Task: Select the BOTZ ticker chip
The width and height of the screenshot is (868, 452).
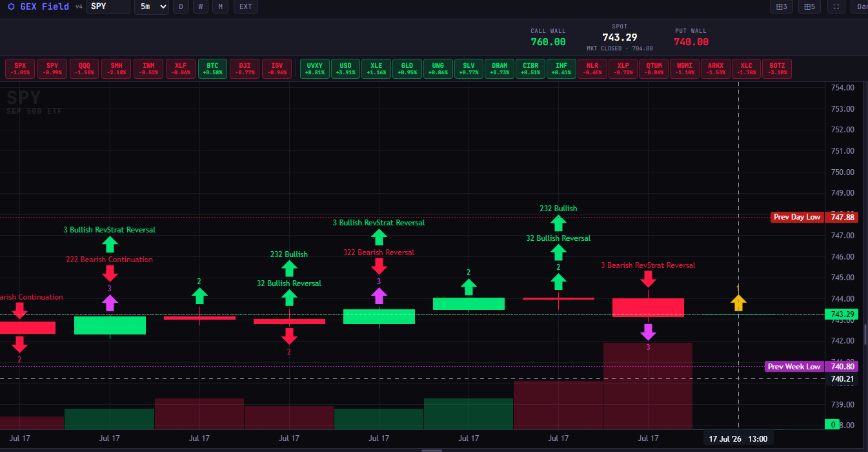Action: (777, 68)
